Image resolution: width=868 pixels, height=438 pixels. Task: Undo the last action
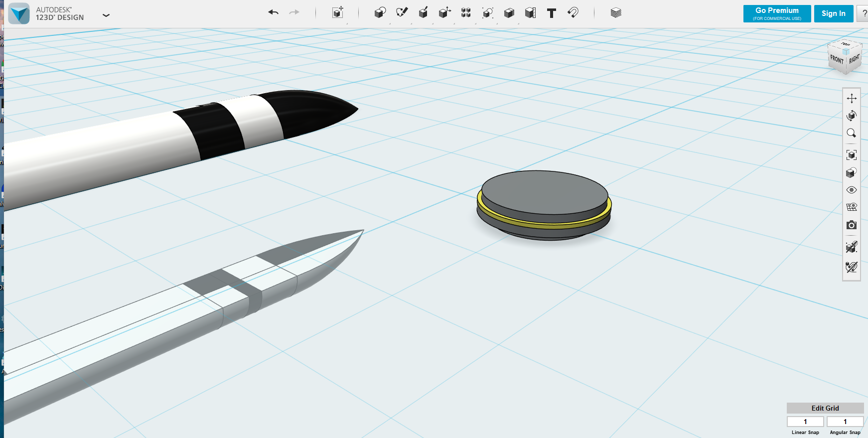coord(273,12)
